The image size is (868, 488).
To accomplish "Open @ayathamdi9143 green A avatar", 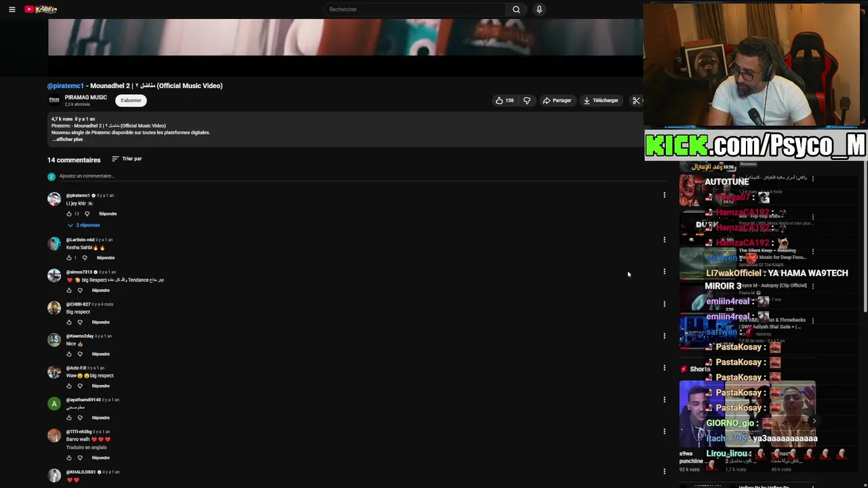I will (x=54, y=403).
